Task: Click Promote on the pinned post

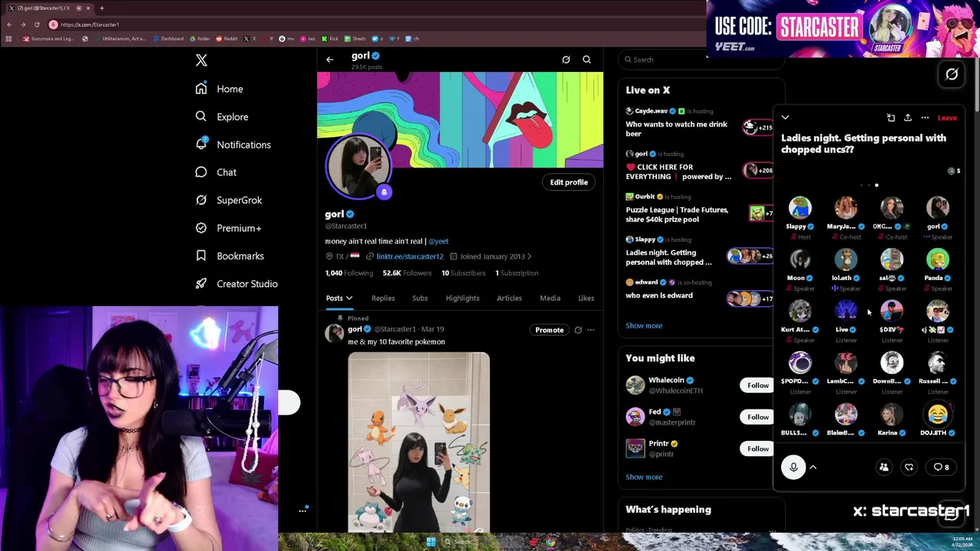Action: tap(549, 330)
